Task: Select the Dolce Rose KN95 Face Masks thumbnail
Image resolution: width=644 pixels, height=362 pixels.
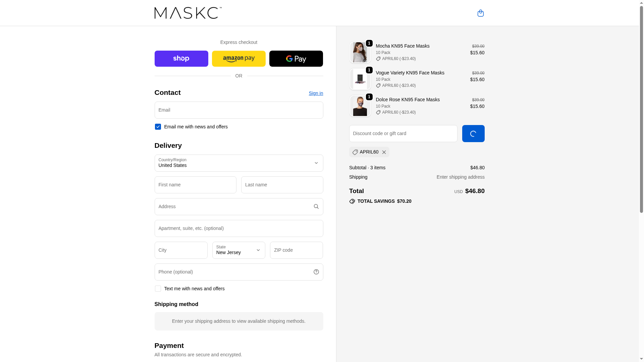Action: pos(360,106)
